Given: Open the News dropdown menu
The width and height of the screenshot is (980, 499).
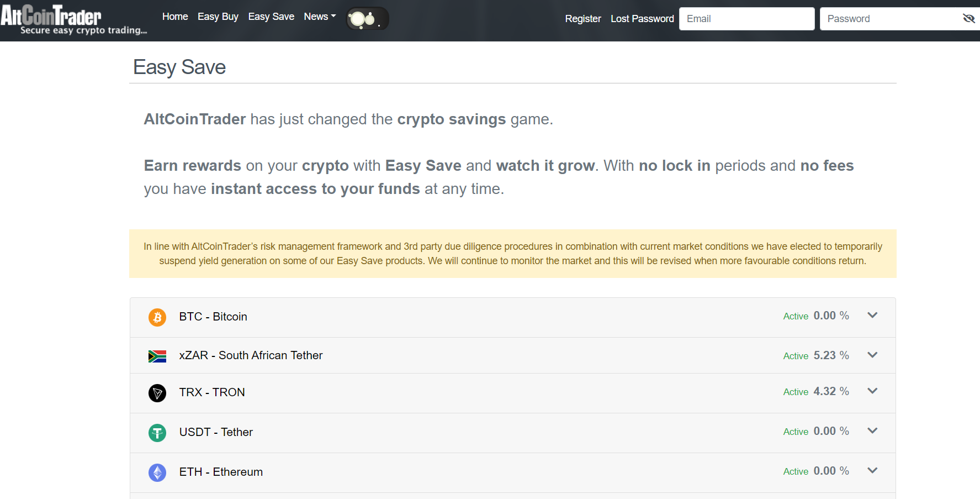Looking at the screenshot, I should tap(320, 17).
